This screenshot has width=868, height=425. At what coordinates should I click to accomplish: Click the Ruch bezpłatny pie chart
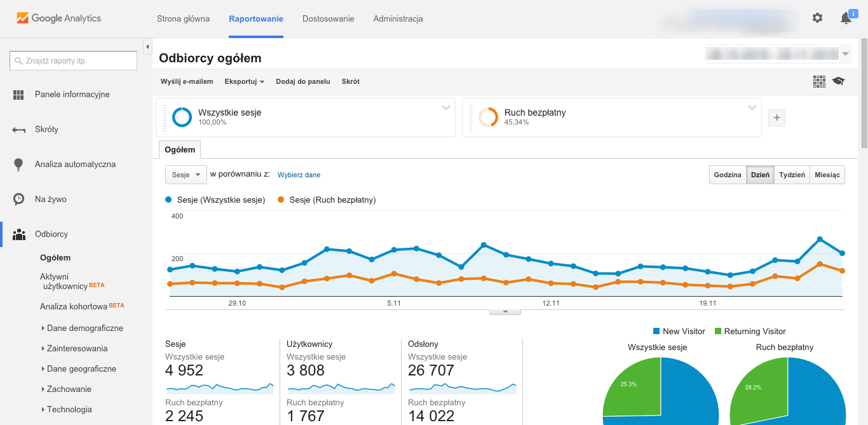[788, 391]
